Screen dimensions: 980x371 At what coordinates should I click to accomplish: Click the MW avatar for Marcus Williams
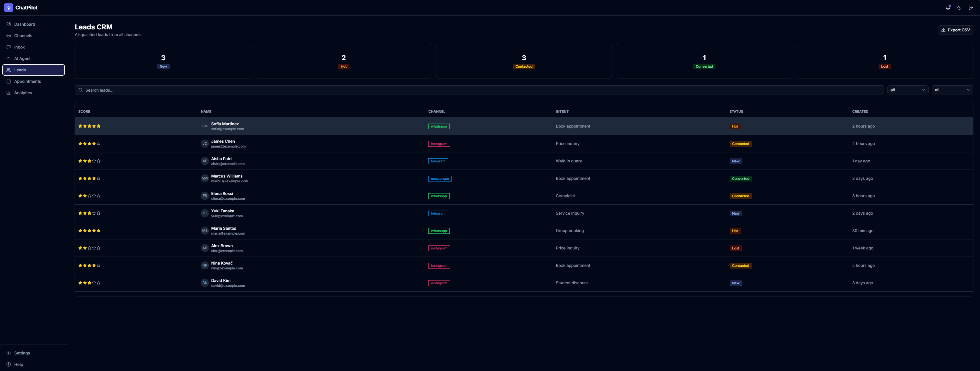click(205, 178)
